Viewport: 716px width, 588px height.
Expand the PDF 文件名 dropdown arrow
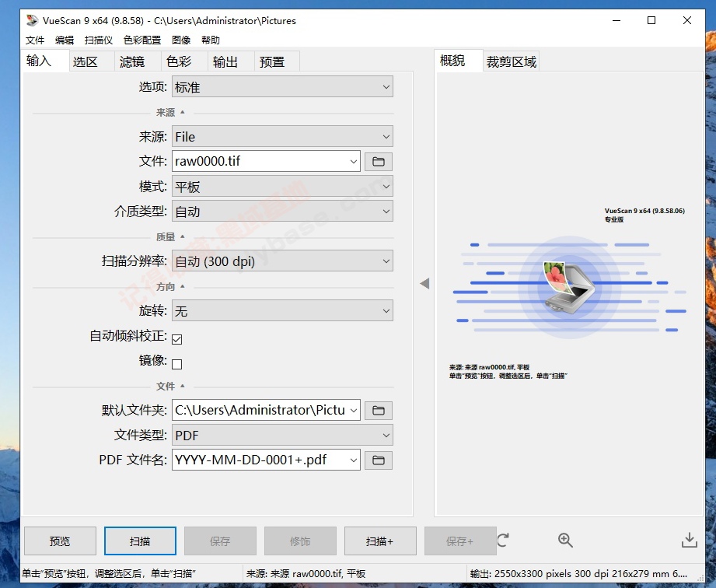pos(354,460)
